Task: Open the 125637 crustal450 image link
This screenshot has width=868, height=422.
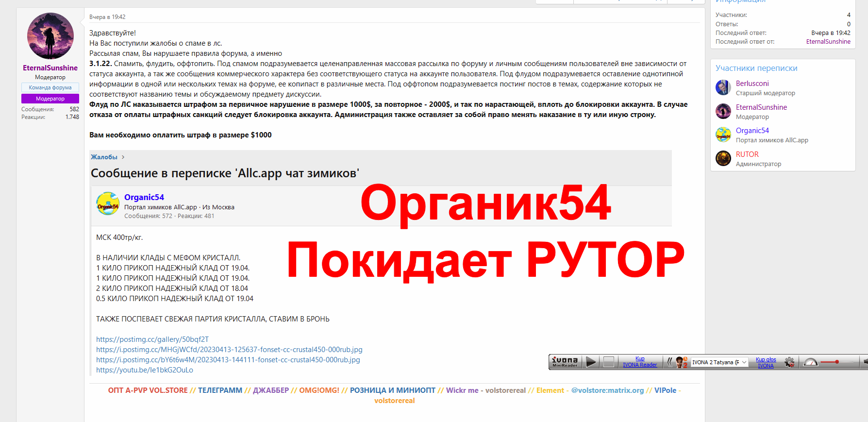Action: click(x=229, y=350)
